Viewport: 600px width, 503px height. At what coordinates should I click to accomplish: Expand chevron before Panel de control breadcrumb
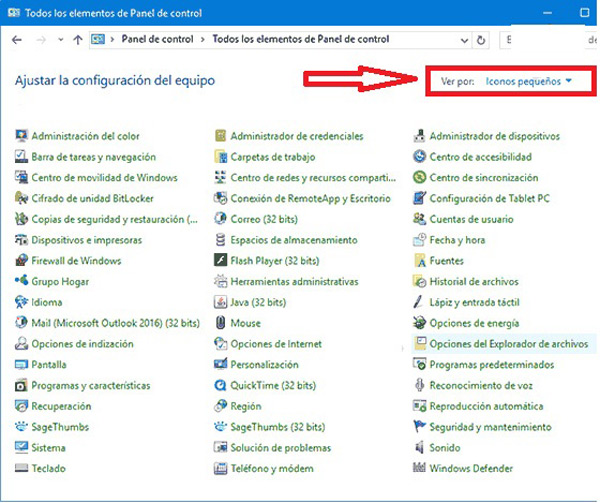pos(112,39)
